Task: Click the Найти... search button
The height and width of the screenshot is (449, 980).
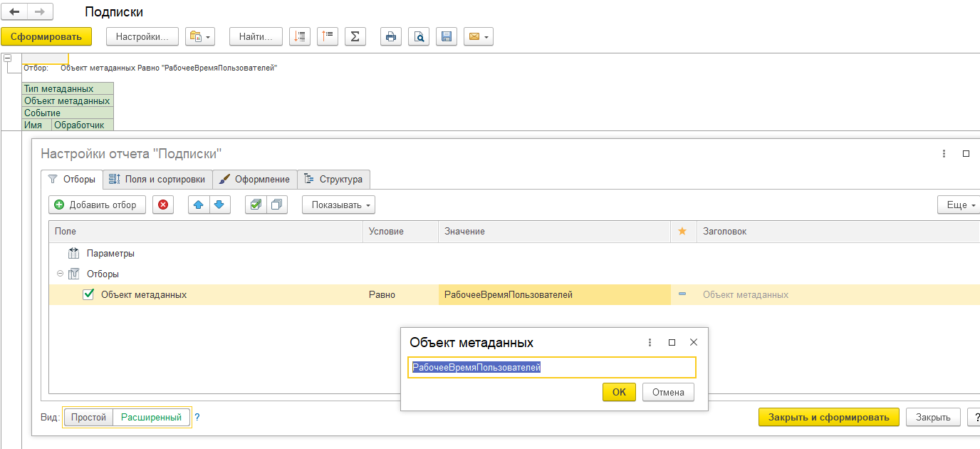Action: tap(256, 36)
